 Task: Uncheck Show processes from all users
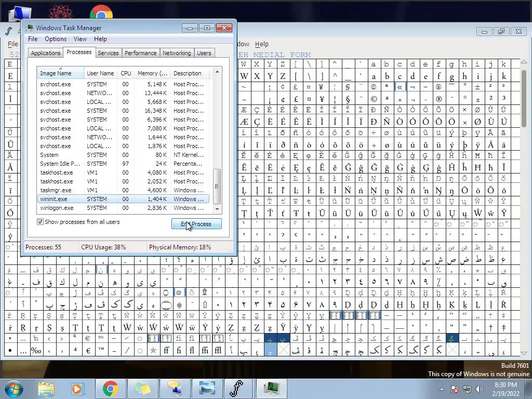pos(40,221)
